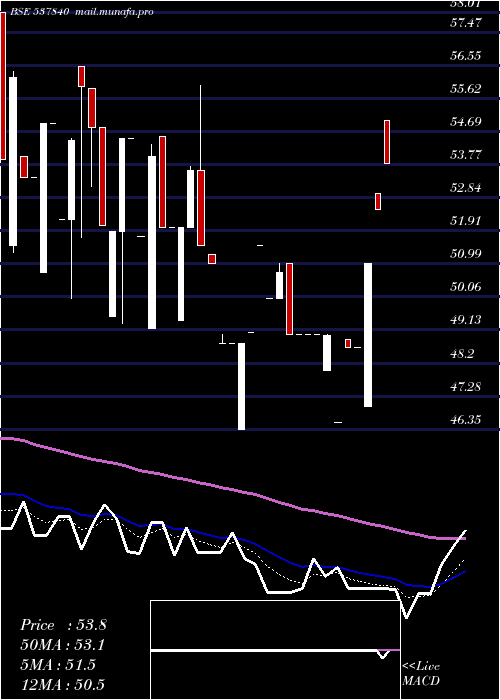Image resolution: width=500 pixels, height=700 pixels.
Task: Select the 50.99 price axis label
Action: point(466,254)
